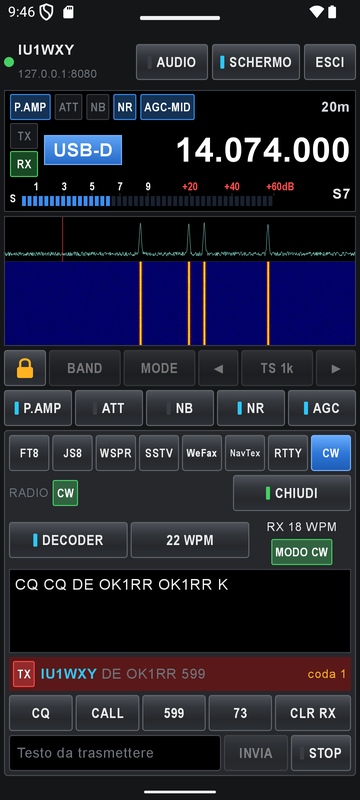This screenshot has width=360, height=800.
Task: Toggle the P.AMP preamp button
Action: tap(38, 408)
